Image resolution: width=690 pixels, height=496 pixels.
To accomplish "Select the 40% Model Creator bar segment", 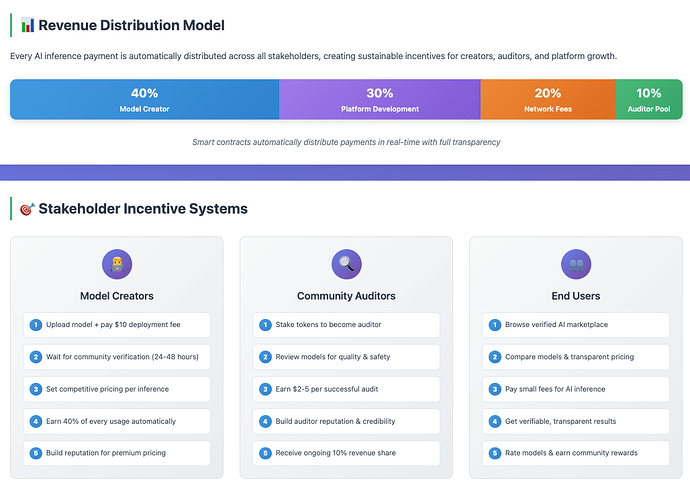I will (x=144, y=99).
